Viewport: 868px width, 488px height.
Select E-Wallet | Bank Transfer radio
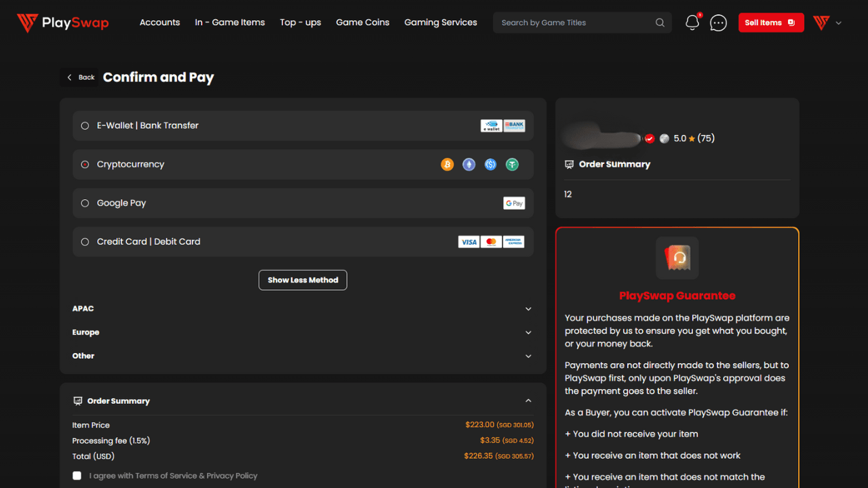[85, 125]
